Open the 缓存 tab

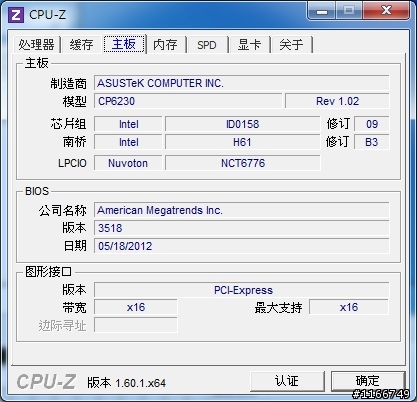tap(81, 45)
